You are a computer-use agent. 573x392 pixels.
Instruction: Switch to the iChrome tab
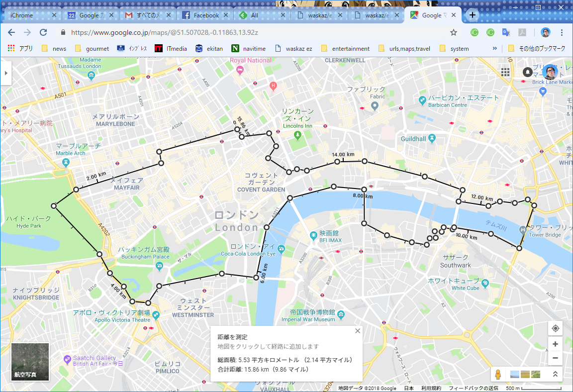[29, 15]
